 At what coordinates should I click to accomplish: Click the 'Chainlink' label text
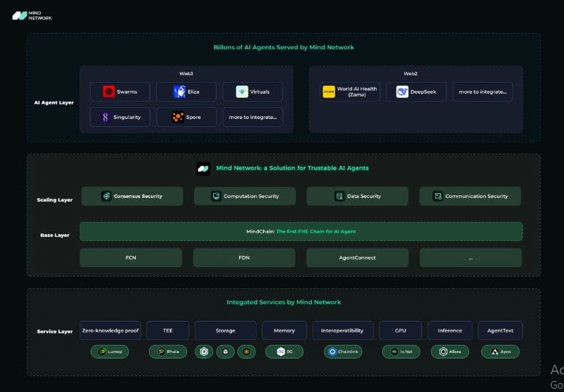coord(348,351)
